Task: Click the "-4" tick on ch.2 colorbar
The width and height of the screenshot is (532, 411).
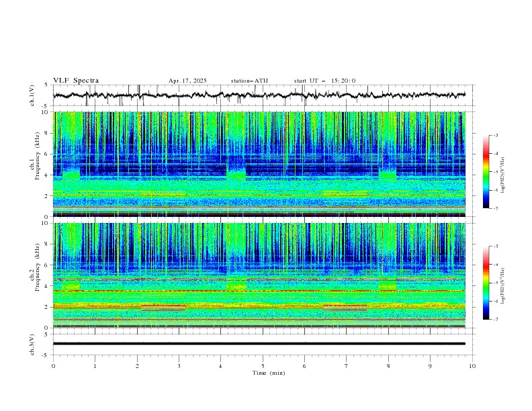Action: [x=496, y=265]
